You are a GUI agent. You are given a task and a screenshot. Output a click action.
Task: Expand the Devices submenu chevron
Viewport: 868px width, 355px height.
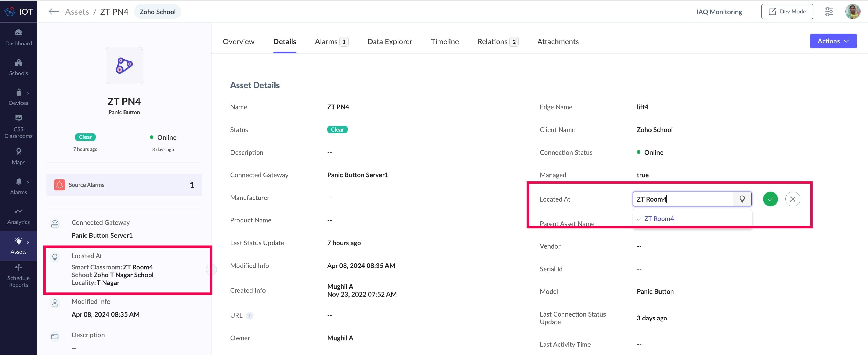28,93
